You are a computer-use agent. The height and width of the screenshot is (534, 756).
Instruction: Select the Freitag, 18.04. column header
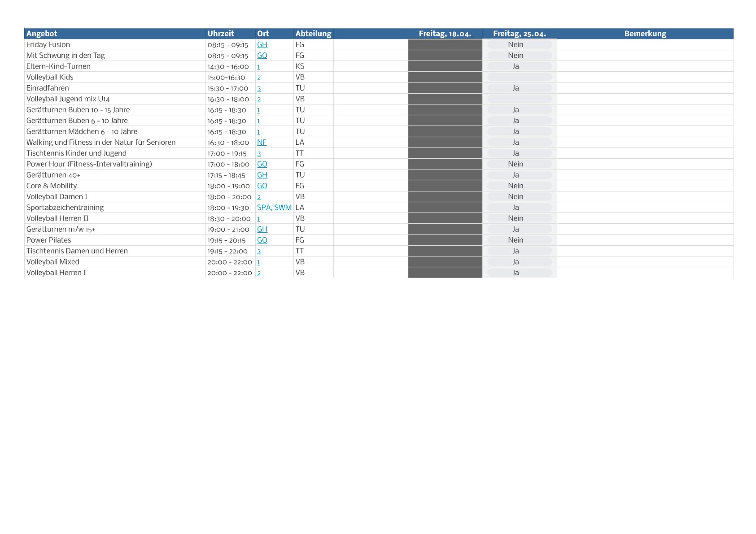(445, 34)
